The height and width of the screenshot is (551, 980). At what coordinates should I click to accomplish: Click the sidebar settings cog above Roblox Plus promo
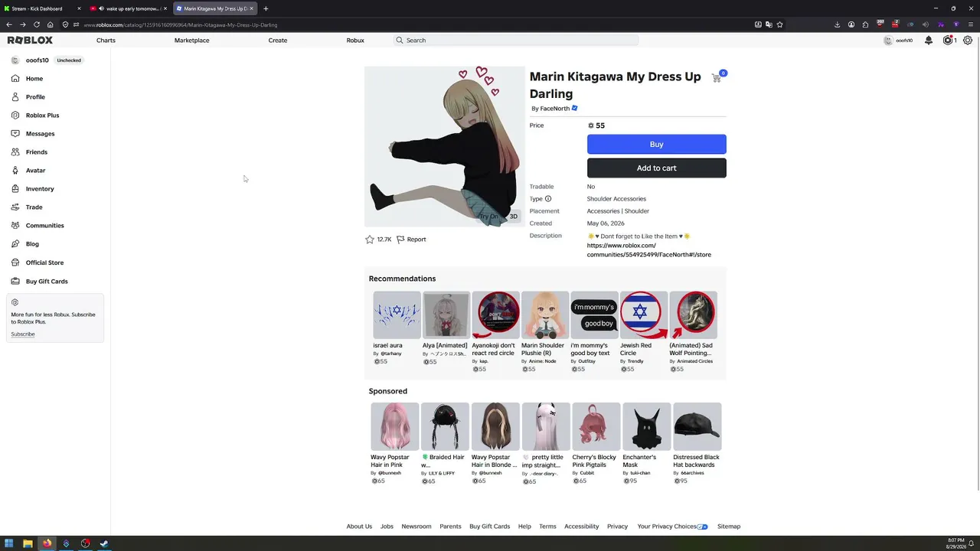point(15,302)
